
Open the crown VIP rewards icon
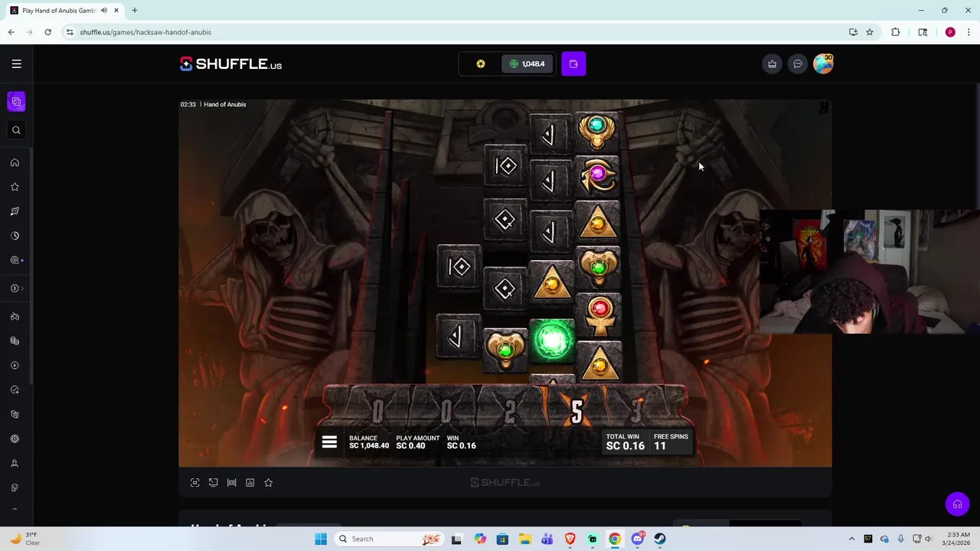point(772,64)
